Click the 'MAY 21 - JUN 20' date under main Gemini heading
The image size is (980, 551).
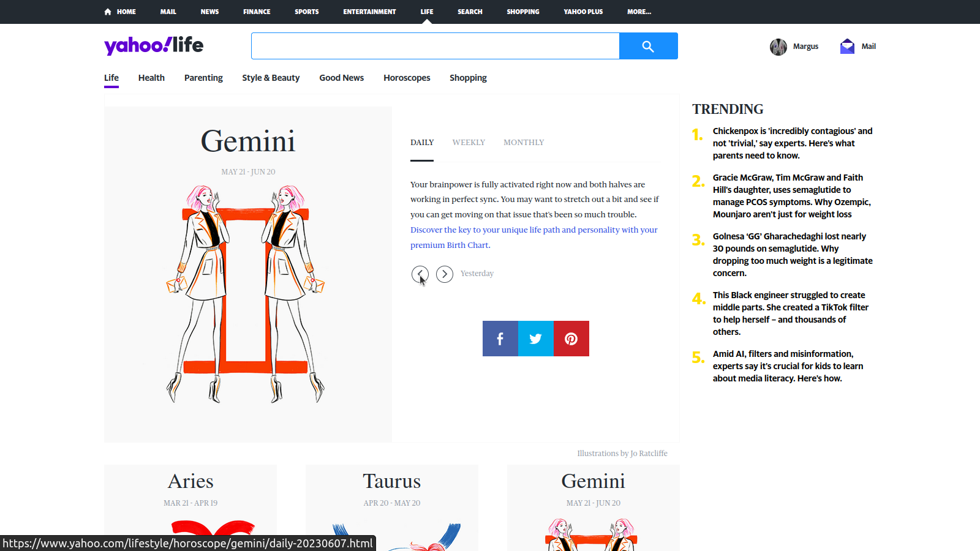[248, 172]
